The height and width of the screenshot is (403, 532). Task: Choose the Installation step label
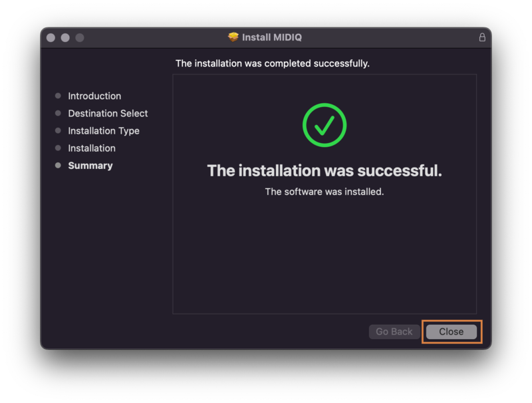click(92, 148)
